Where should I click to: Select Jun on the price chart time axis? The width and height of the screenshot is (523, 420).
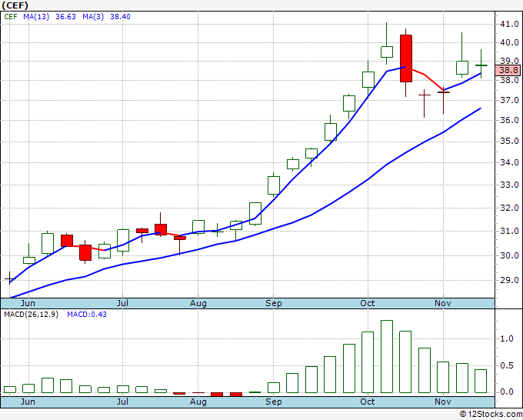click(x=28, y=303)
